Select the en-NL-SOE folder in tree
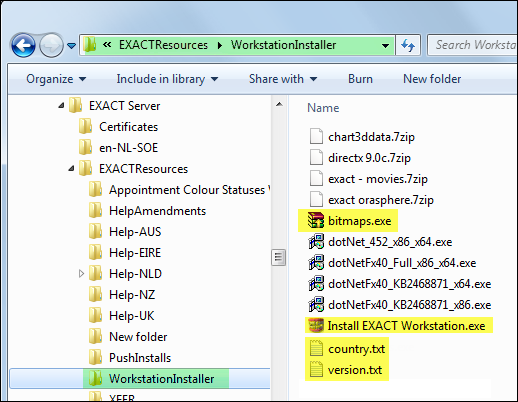The height and width of the screenshot is (402, 518). 128,148
